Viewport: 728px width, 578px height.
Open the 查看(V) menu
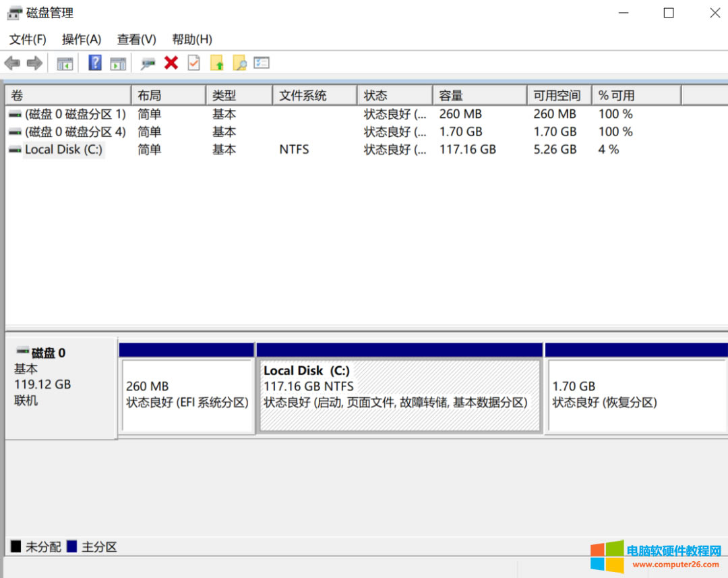[x=136, y=39]
